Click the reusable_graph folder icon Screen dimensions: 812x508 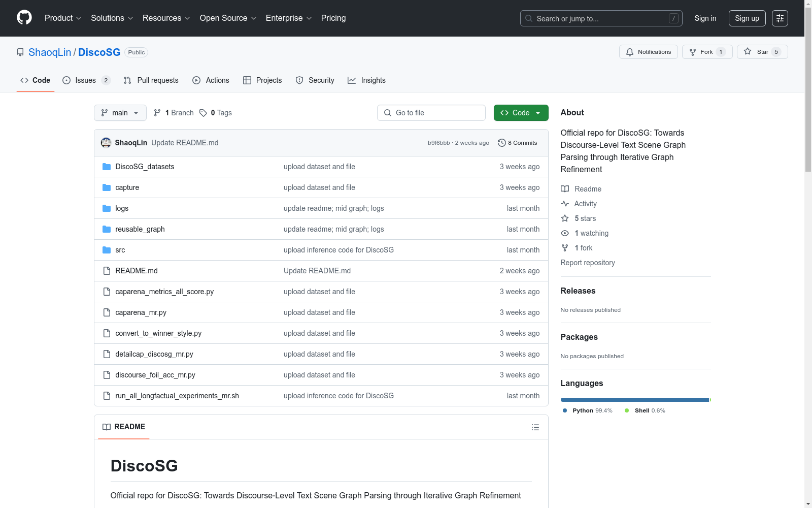[107, 229]
